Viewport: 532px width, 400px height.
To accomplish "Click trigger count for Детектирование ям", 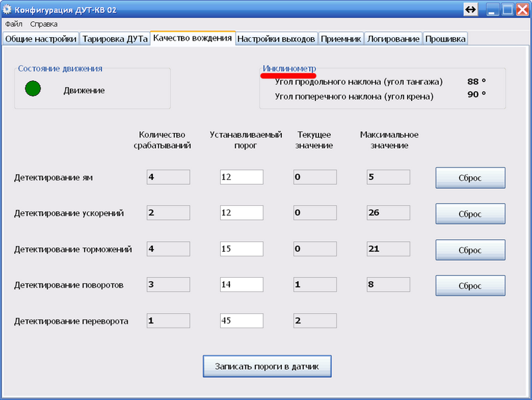I will (168, 177).
